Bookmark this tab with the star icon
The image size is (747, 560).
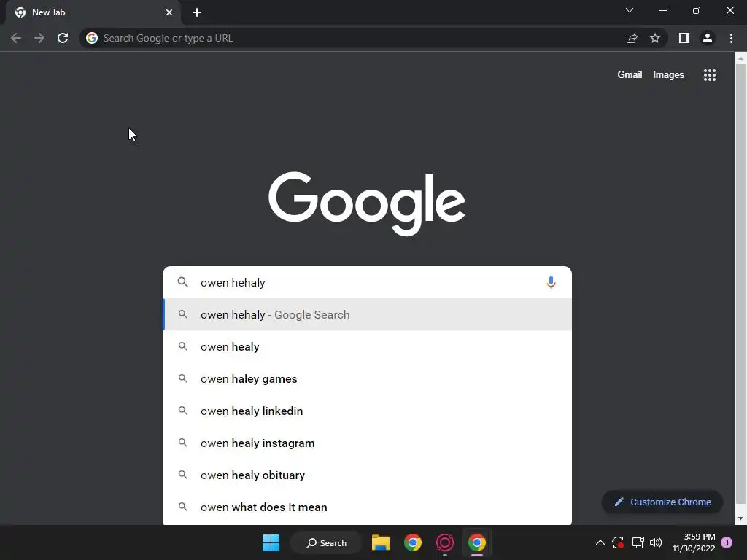[x=655, y=38]
